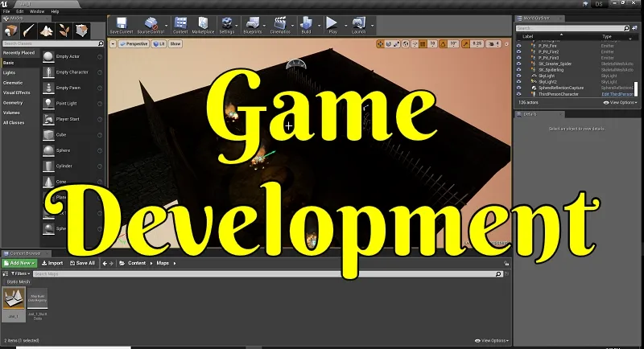The width and height of the screenshot is (644, 349).
Task: Click the Settings toolbar icon
Action: pos(226,26)
